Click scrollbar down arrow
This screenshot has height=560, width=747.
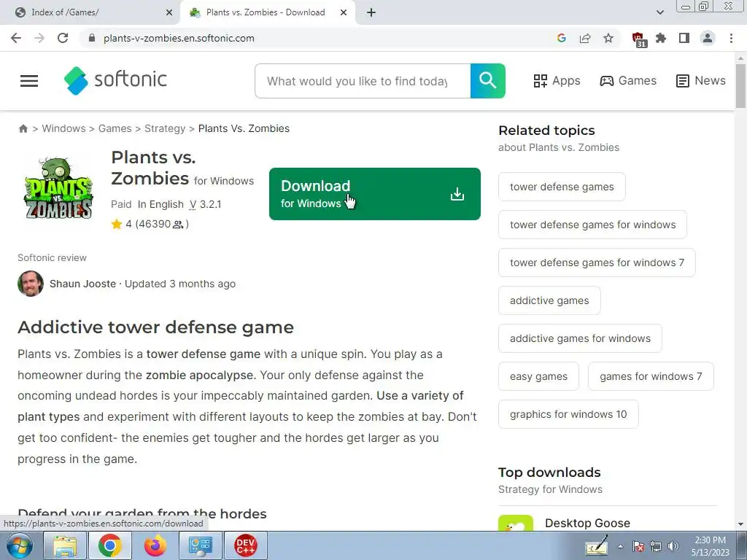740,524
